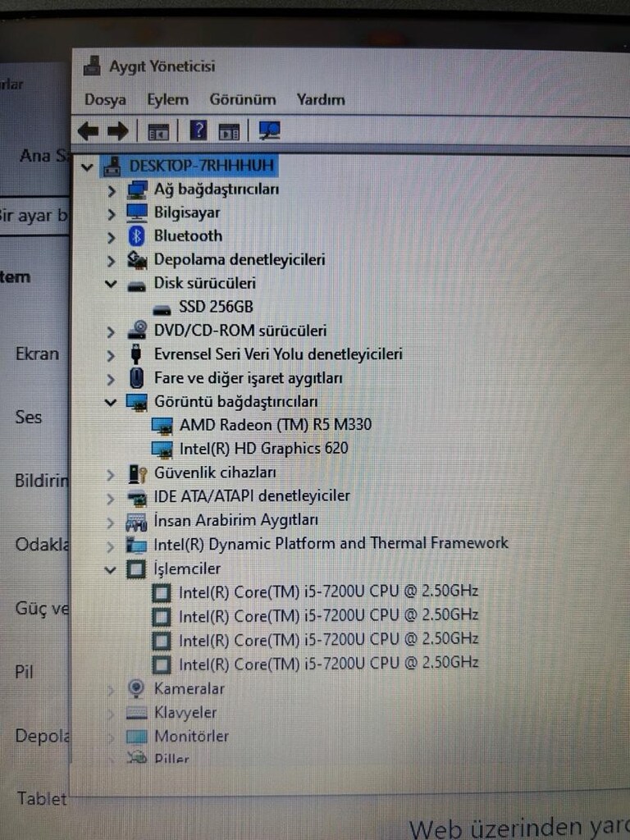The width and height of the screenshot is (630, 840).
Task: Open Tablet in the Settings window sidebar
Action: [42, 799]
